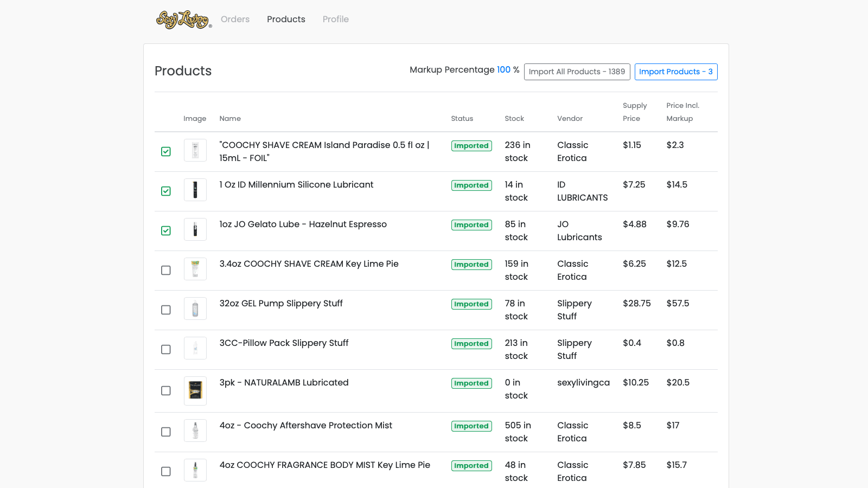This screenshot has width=868, height=488.
Task: Check the 32oz GEL Pump Slippery Stuff checkbox
Action: coord(165,310)
